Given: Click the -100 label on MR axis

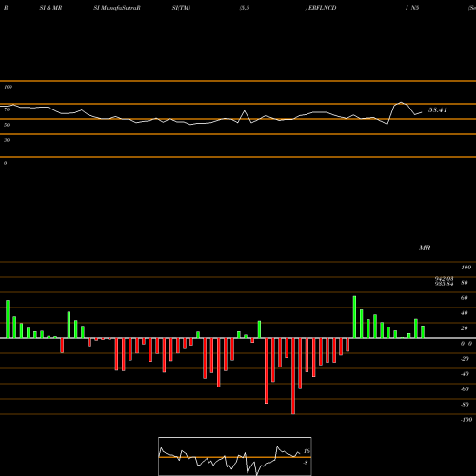Looking at the screenshot, I should pyautogui.click(x=466, y=420).
